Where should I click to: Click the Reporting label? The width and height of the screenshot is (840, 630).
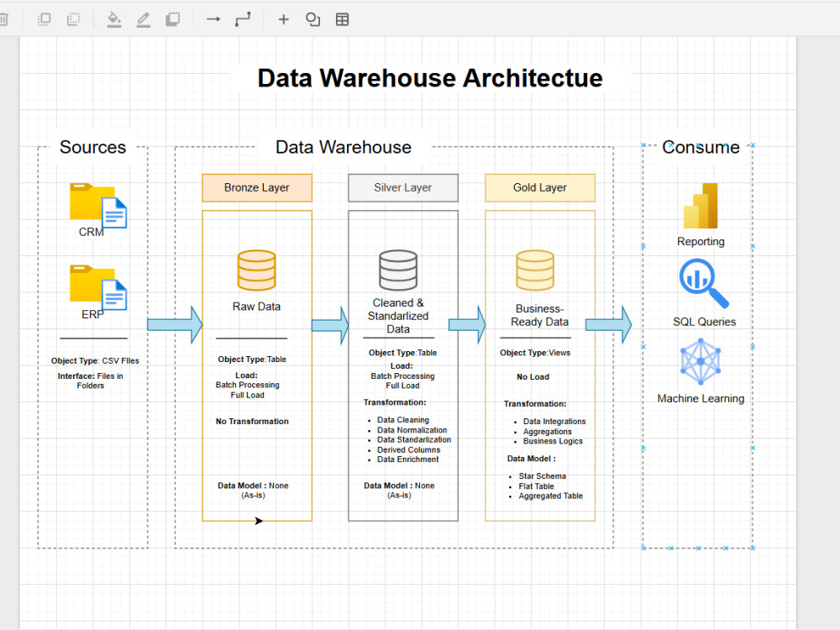coord(701,242)
